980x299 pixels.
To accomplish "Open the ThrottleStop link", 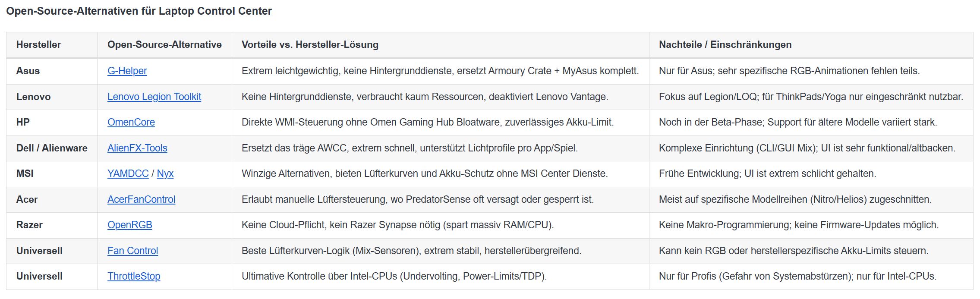I will click(134, 276).
